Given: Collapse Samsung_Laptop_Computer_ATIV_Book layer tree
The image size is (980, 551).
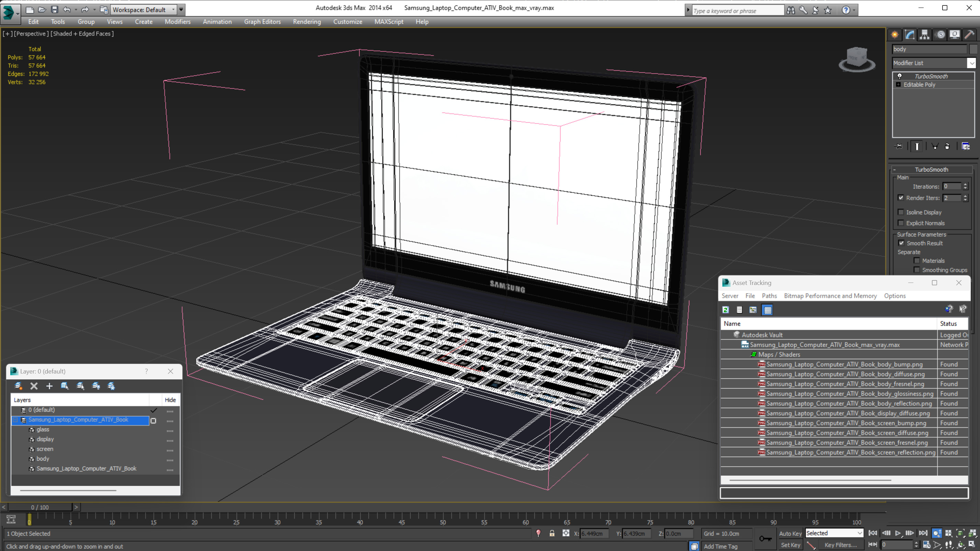Looking at the screenshot, I should (x=15, y=420).
